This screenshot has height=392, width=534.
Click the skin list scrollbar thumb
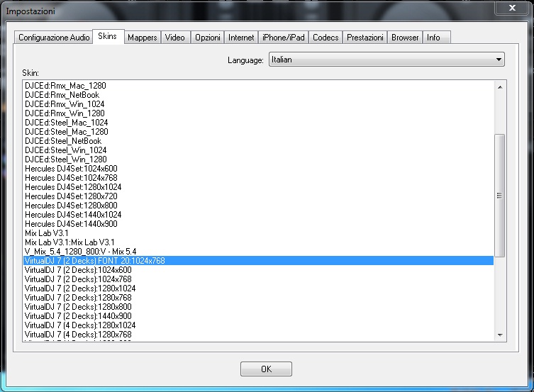pos(499,196)
